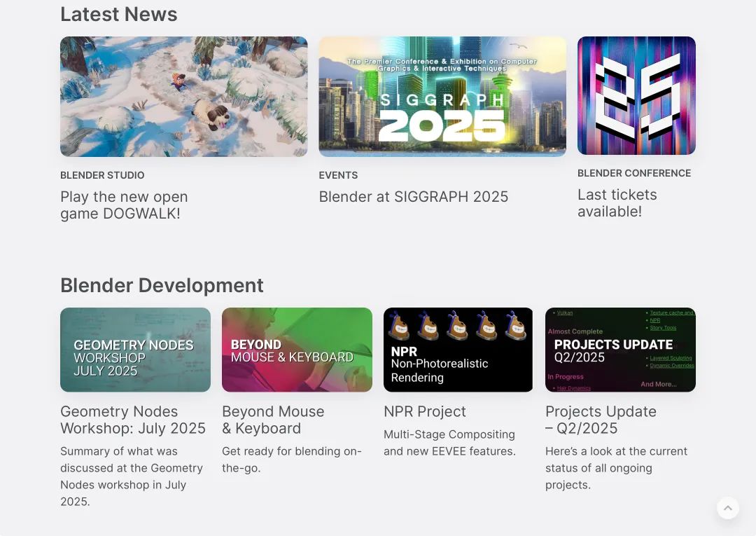Image resolution: width=756 pixels, height=536 pixels.
Task: Click the 'Blender Development' section heading
Action: [162, 285]
